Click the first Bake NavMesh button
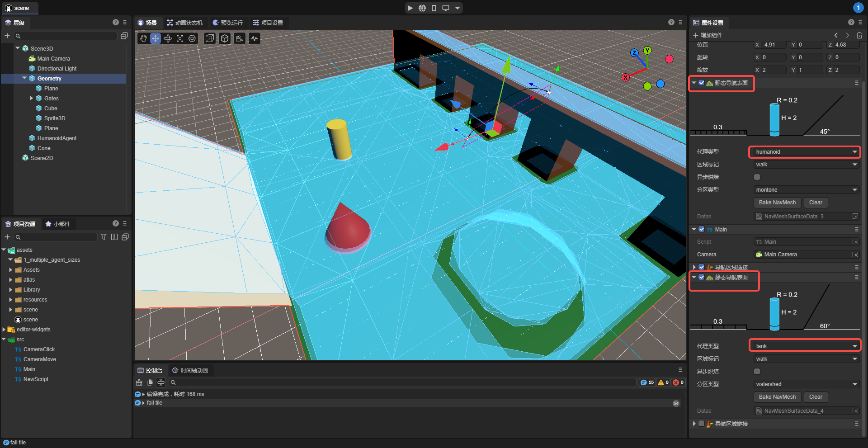Viewport: 868px width, 448px height. (777, 203)
